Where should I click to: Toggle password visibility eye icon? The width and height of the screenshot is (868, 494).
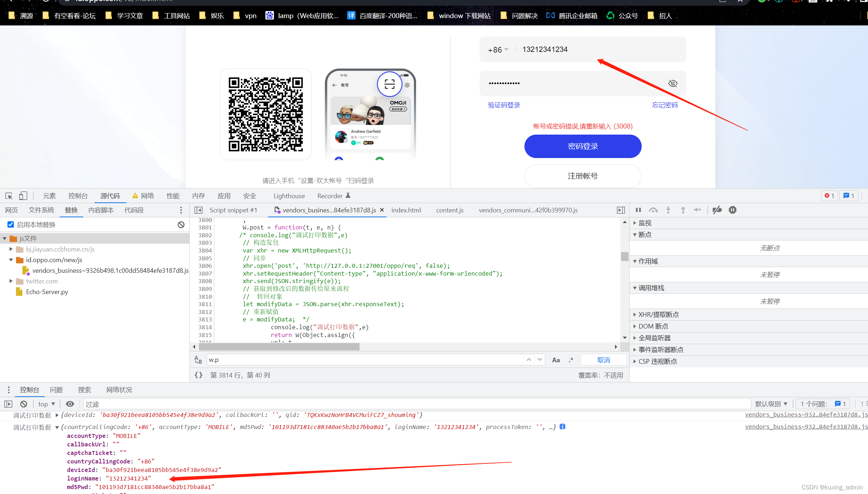(673, 83)
